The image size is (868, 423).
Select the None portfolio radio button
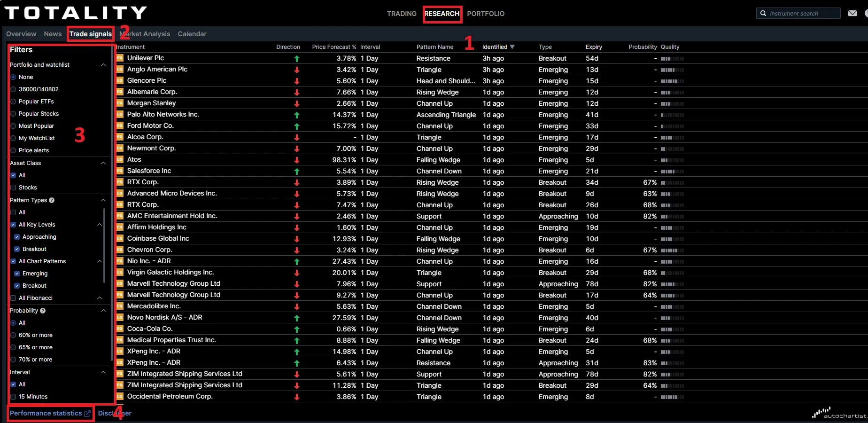coord(13,77)
